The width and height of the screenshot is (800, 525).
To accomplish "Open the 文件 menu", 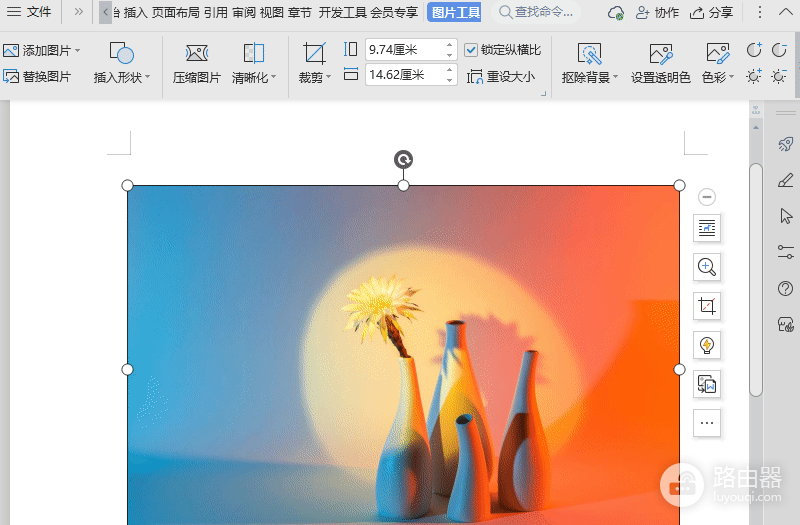I will click(x=29, y=12).
